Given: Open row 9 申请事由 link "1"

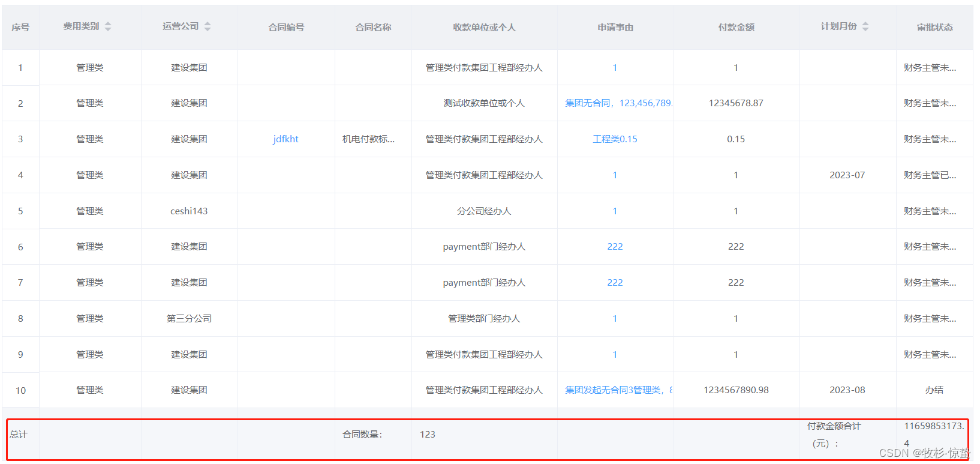Looking at the screenshot, I should [x=615, y=355].
